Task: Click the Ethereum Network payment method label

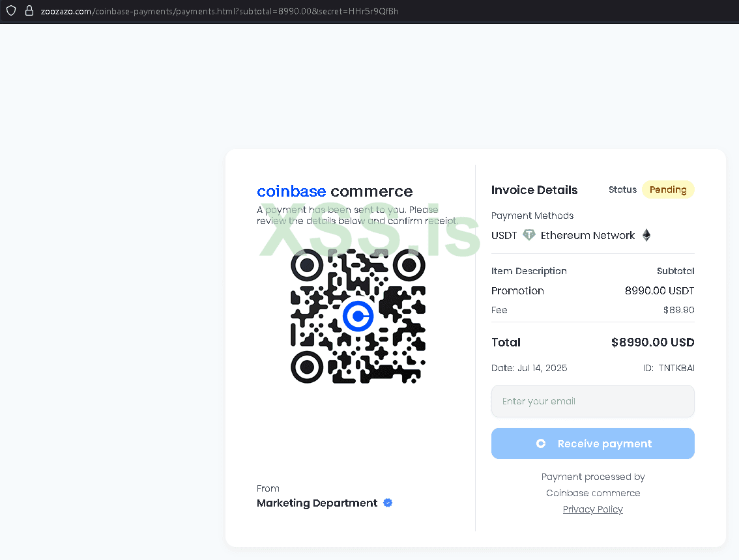Action: (587, 235)
